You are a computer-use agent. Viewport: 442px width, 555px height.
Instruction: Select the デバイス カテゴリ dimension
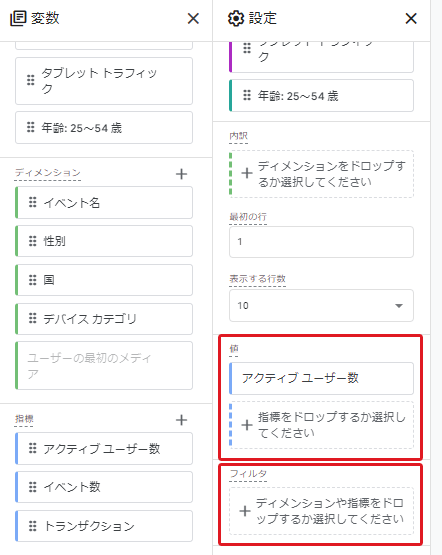pyautogui.click(x=104, y=319)
